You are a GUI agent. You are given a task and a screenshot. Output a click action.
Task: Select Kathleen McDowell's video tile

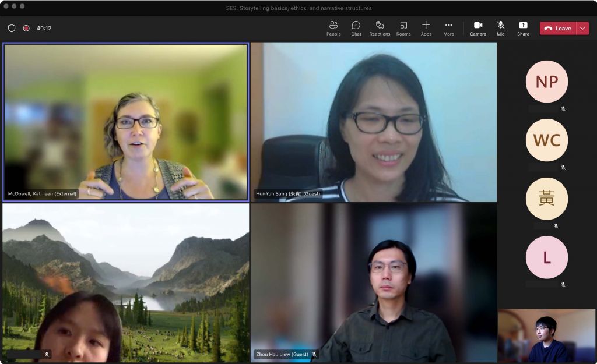point(126,122)
